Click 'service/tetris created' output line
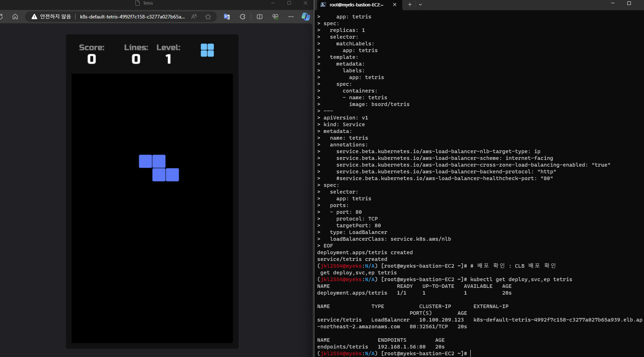Image resolution: width=644 pixels, height=357 pixels. (x=352, y=259)
